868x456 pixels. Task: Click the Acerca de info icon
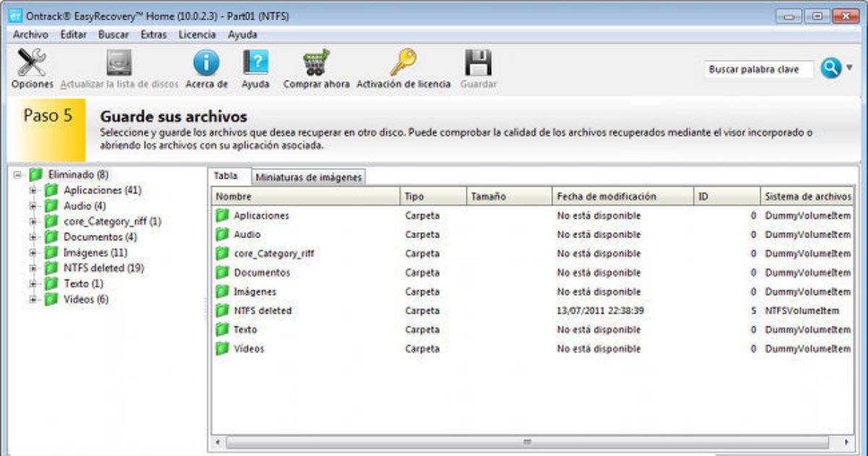[206, 64]
